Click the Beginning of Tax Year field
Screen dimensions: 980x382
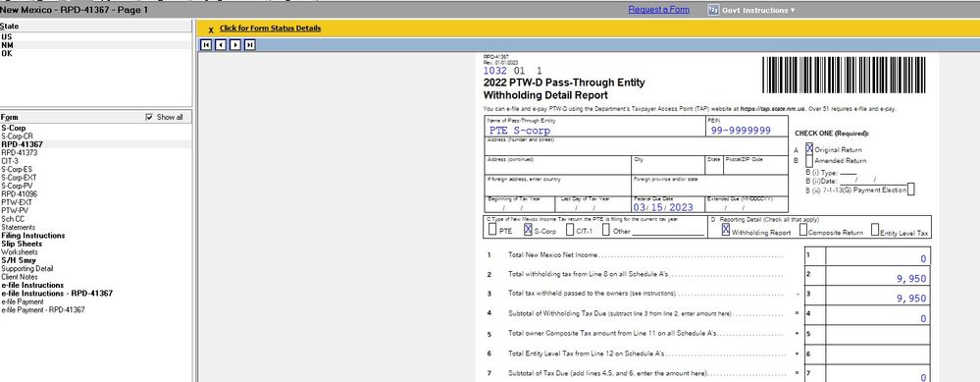tap(519, 204)
